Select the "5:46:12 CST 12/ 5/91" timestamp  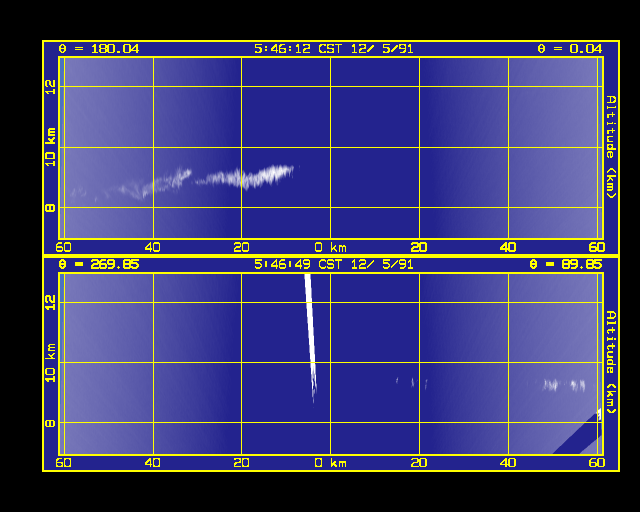(x=333, y=49)
